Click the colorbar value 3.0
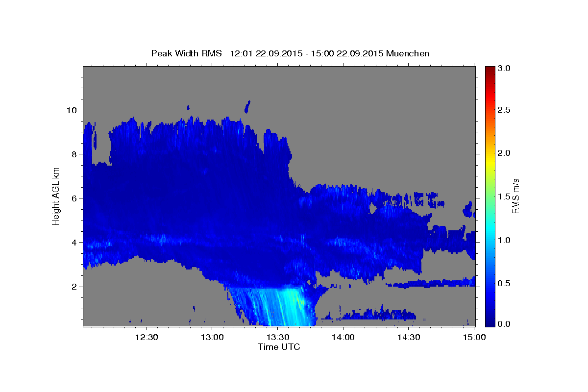The width and height of the screenshot is (588, 392). click(x=504, y=69)
